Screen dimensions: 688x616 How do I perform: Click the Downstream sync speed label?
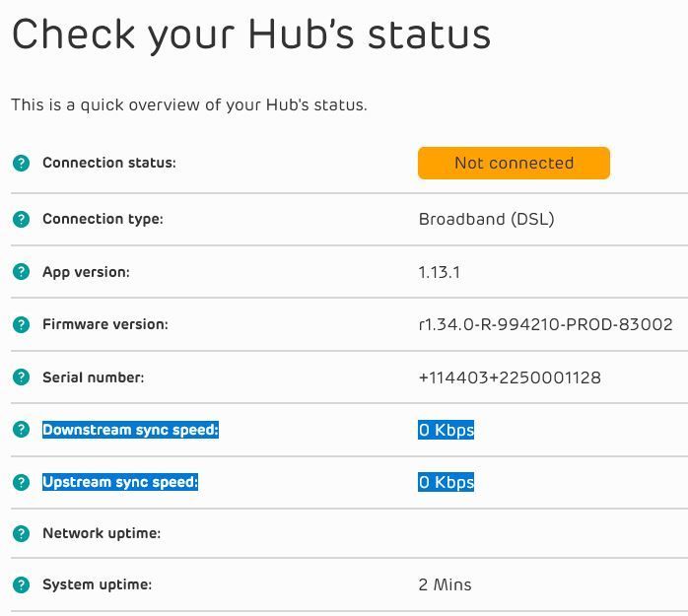(x=130, y=430)
